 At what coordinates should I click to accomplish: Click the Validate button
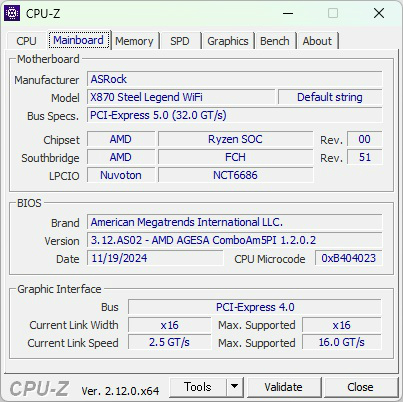coord(284,387)
